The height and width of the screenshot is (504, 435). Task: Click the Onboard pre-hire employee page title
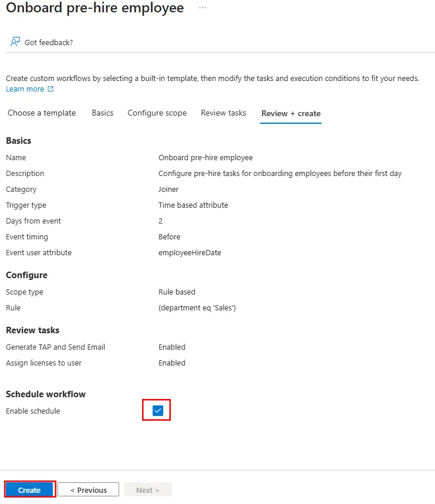95,8
